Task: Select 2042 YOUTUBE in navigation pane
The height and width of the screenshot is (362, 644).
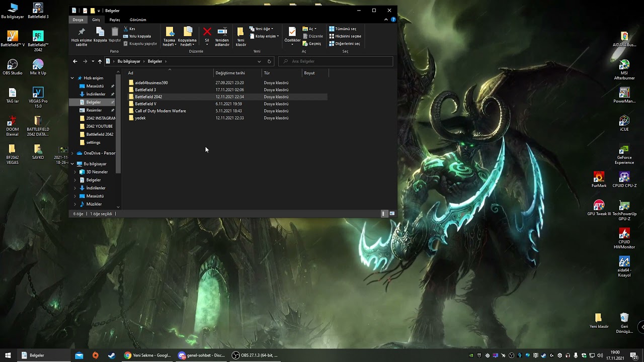Action: tap(99, 126)
